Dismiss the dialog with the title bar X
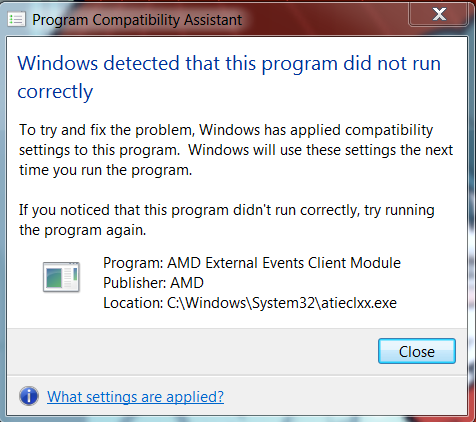The width and height of the screenshot is (476, 422). (x=438, y=14)
